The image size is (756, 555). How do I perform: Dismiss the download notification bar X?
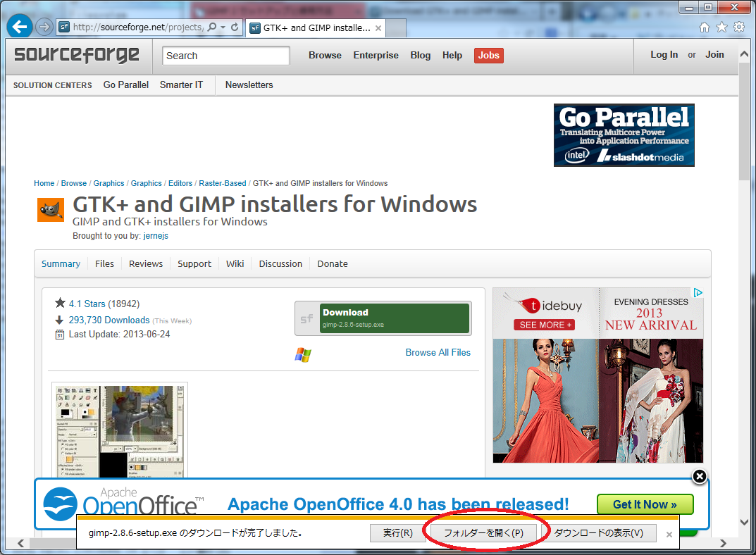(669, 535)
